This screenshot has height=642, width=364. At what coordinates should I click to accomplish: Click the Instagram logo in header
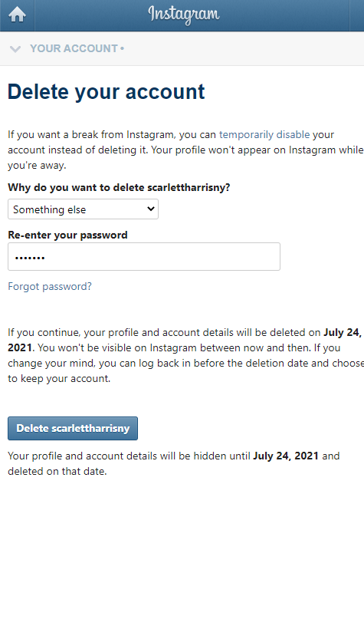tap(184, 15)
